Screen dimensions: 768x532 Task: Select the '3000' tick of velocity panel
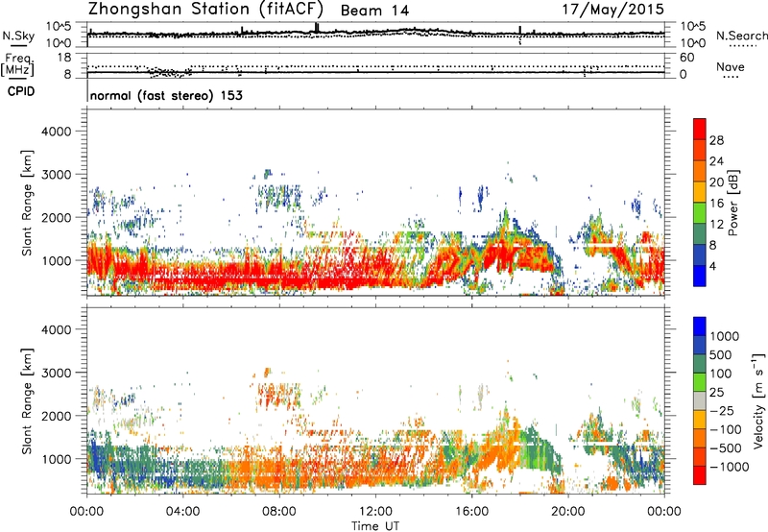pos(56,373)
